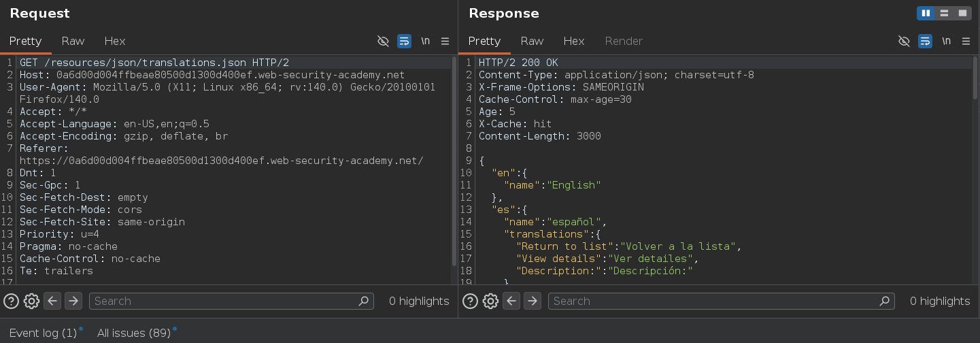
Task: Open search settings gear in Response pane
Action: coord(490,301)
